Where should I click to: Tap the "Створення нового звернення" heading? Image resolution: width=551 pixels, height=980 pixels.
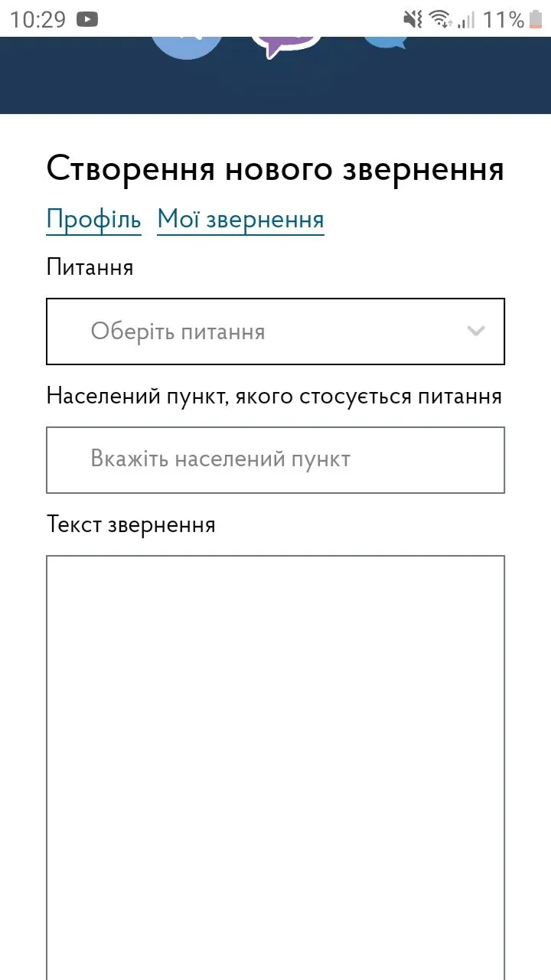(275, 169)
